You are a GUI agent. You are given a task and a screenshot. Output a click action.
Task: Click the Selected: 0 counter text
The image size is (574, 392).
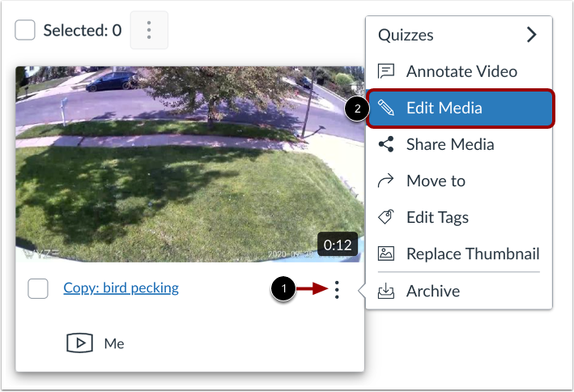pos(83,30)
